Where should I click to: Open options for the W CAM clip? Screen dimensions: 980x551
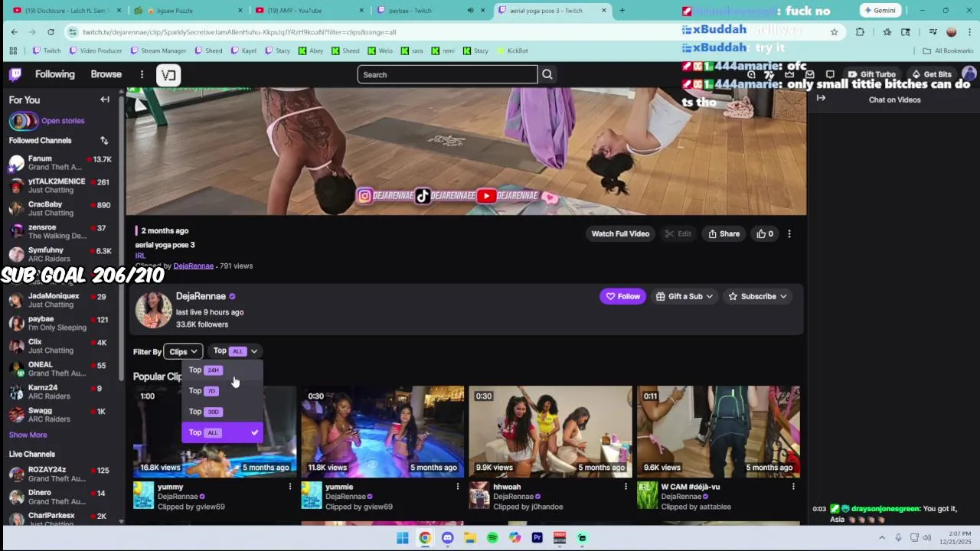point(793,487)
